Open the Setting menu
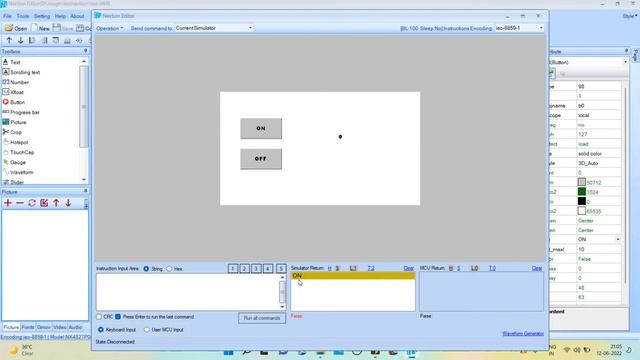 click(42, 16)
